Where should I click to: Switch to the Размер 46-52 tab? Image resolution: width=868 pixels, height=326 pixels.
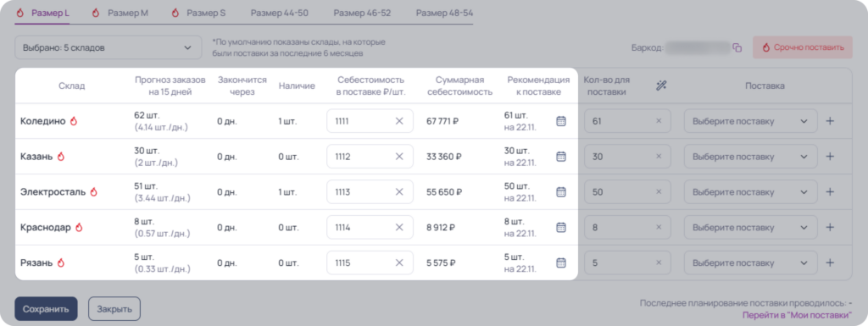click(362, 13)
